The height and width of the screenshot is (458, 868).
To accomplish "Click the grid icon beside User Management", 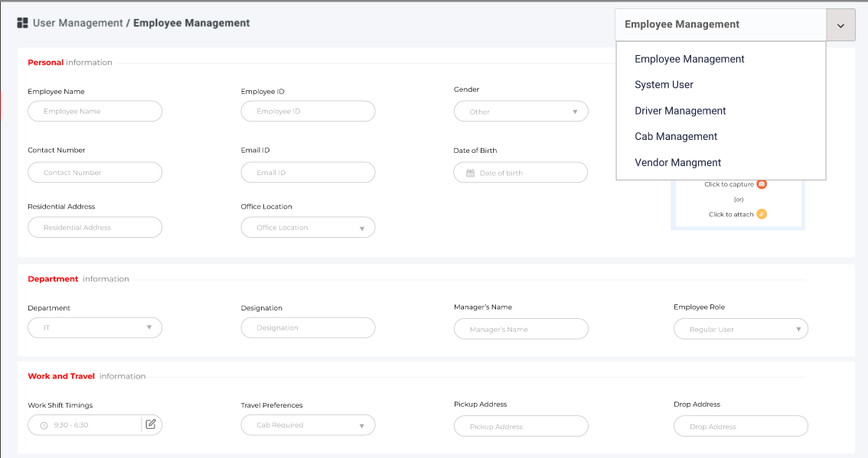I will (x=22, y=23).
